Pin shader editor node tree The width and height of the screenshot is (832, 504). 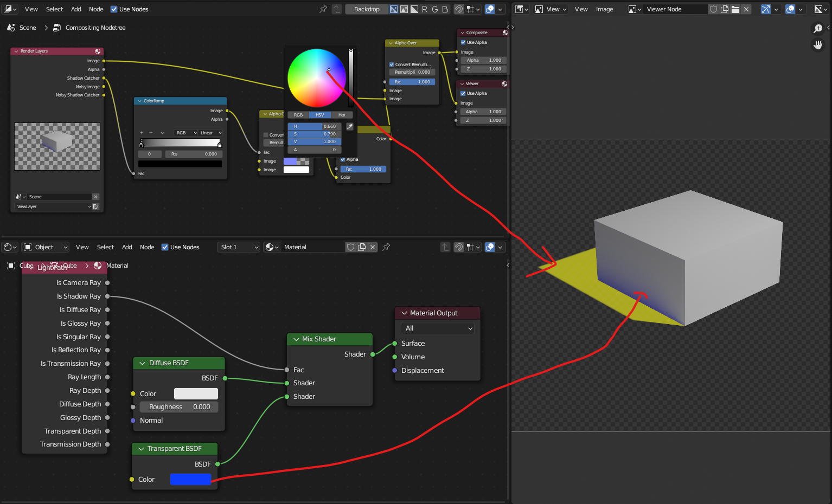click(386, 247)
